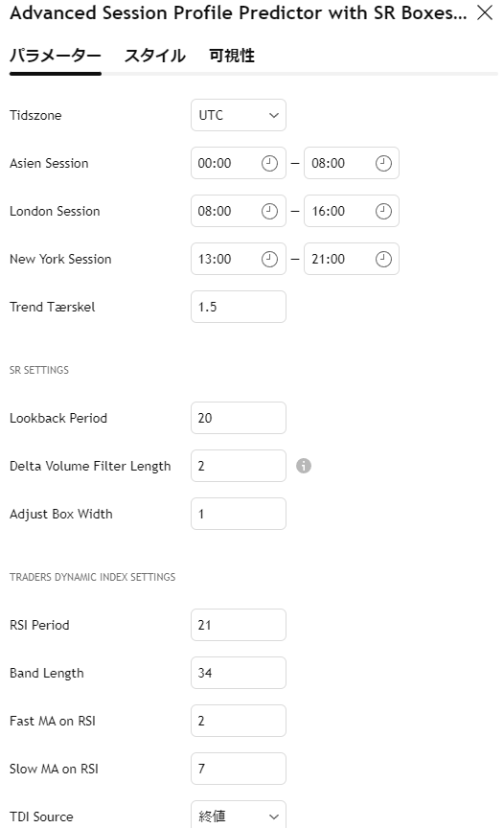Switch to the 可視性 tab
Viewport: 504px width, 828px height.
pos(232,56)
